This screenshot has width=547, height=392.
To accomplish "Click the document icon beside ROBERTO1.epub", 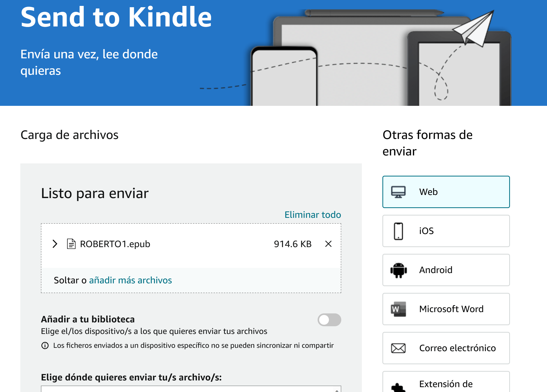I will coord(71,244).
